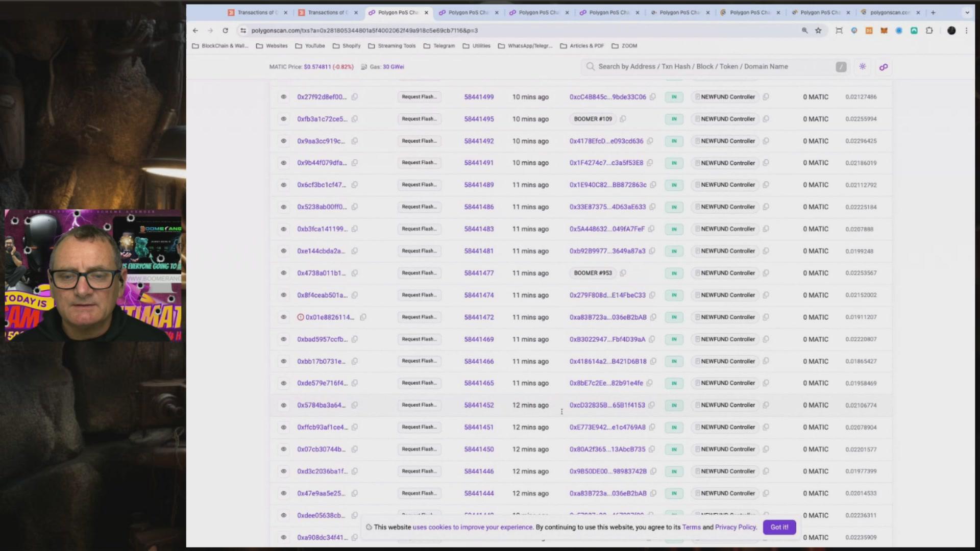The height and width of the screenshot is (551, 980).
Task: Copy transaction hash 0x5784ba3a64
Action: (355, 405)
